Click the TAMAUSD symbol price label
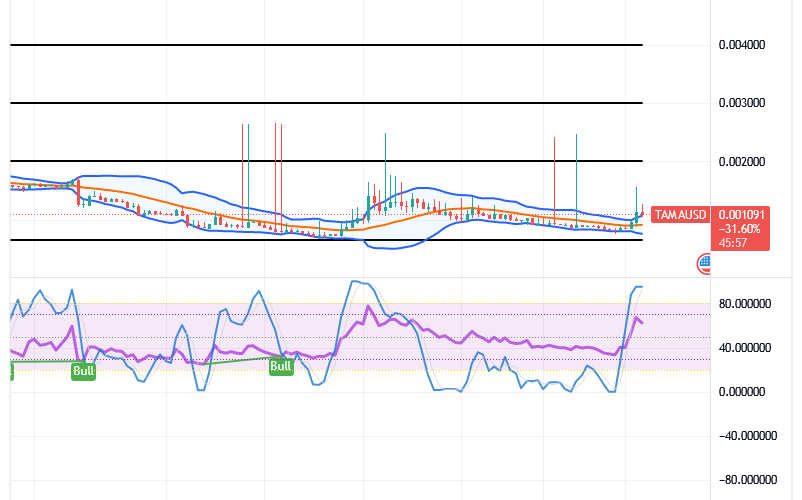This screenshot has height=500, width=802. [x=679, y=215]
